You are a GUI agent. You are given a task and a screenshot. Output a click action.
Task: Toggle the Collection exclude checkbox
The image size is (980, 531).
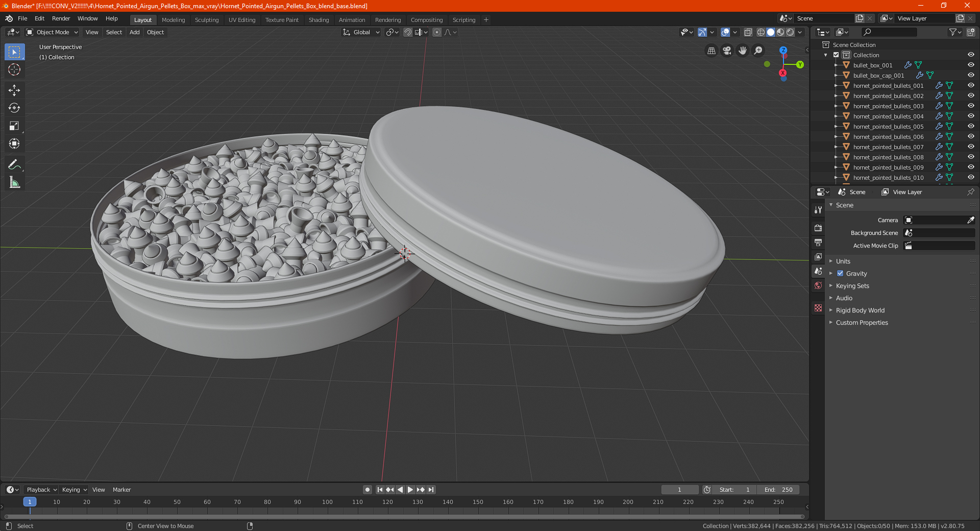(836, 55)
